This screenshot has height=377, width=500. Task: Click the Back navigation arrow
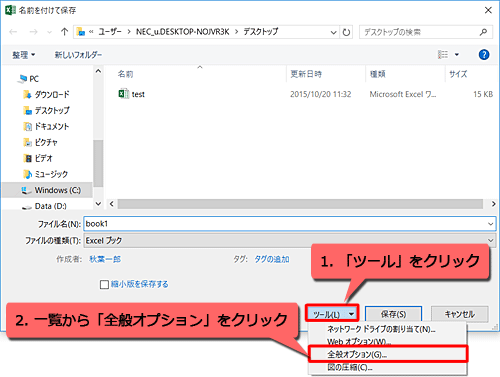coord(13,32)
